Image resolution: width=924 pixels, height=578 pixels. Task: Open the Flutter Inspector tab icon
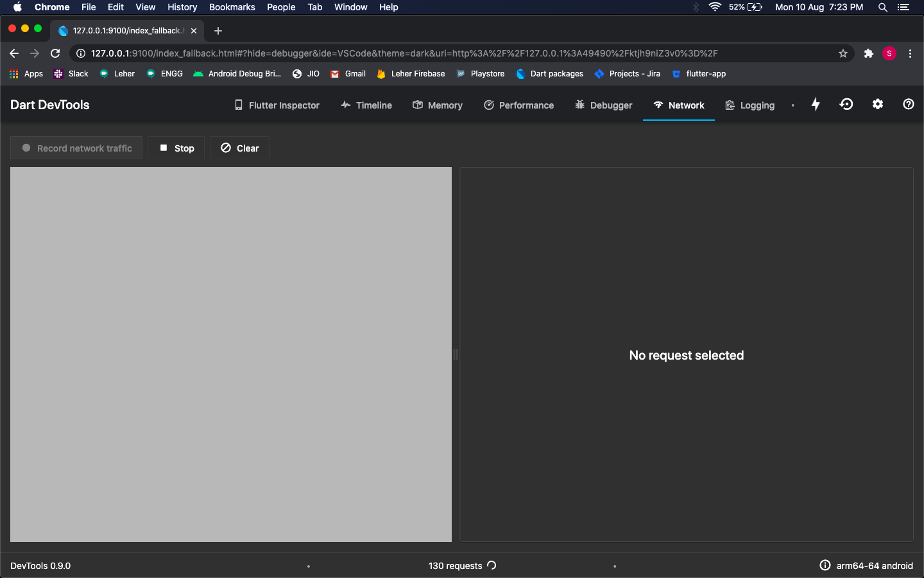pos(238,105)
